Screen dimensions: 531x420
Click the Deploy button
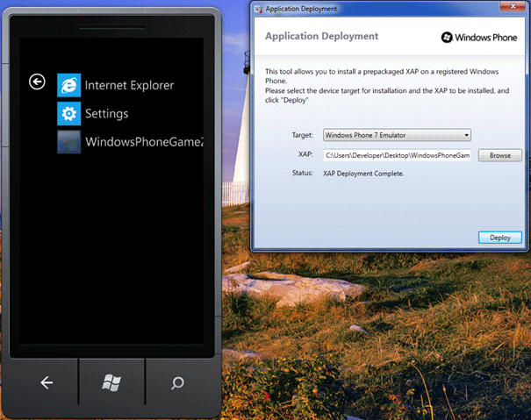500,238
